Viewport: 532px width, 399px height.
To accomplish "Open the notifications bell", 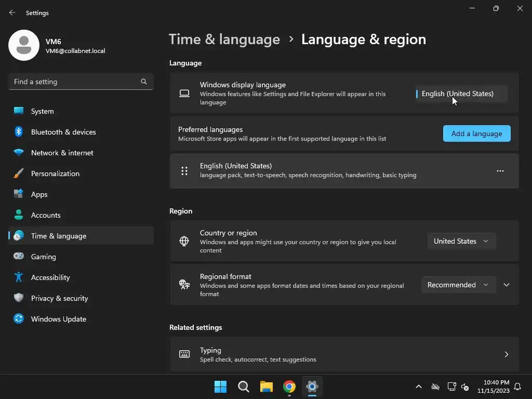I will (517, 387).
